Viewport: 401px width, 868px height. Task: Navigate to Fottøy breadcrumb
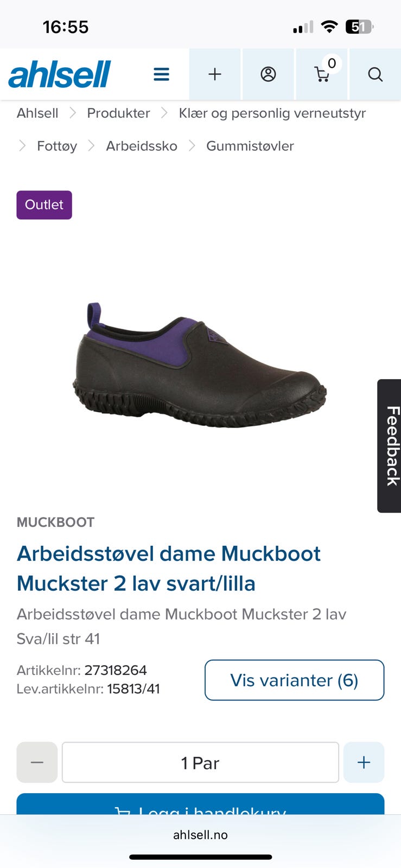click(x=57, y=146)
